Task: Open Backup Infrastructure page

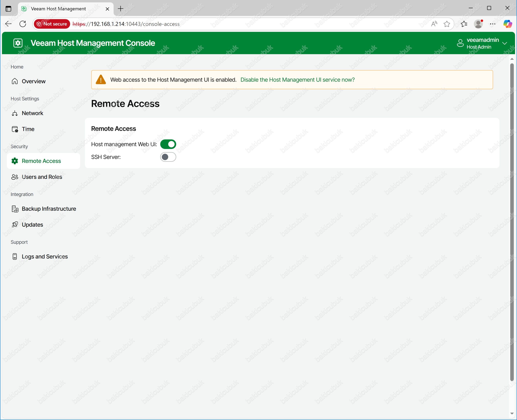Action: (x=43, y=209)
